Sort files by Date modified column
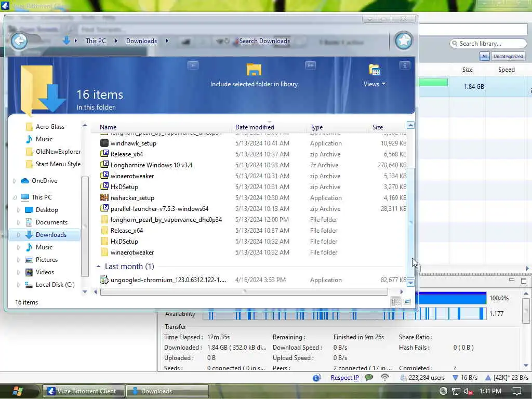 pyautogui.click(x=255, y=127)
